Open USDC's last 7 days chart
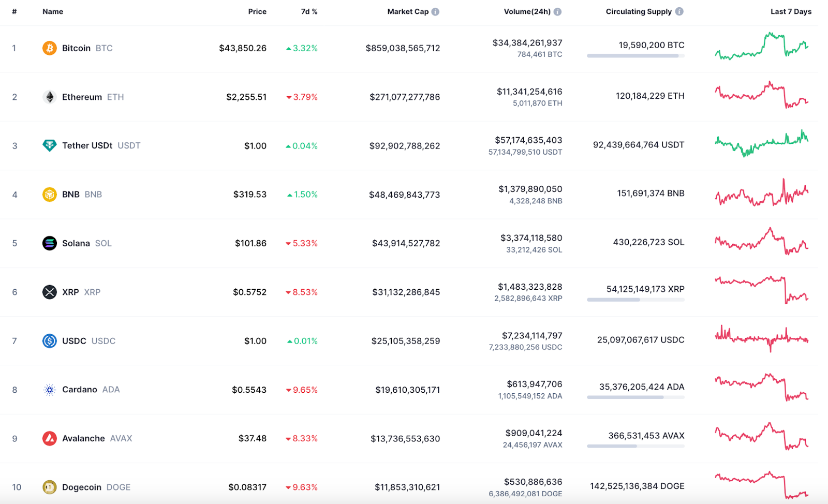 tap(762, 339)
